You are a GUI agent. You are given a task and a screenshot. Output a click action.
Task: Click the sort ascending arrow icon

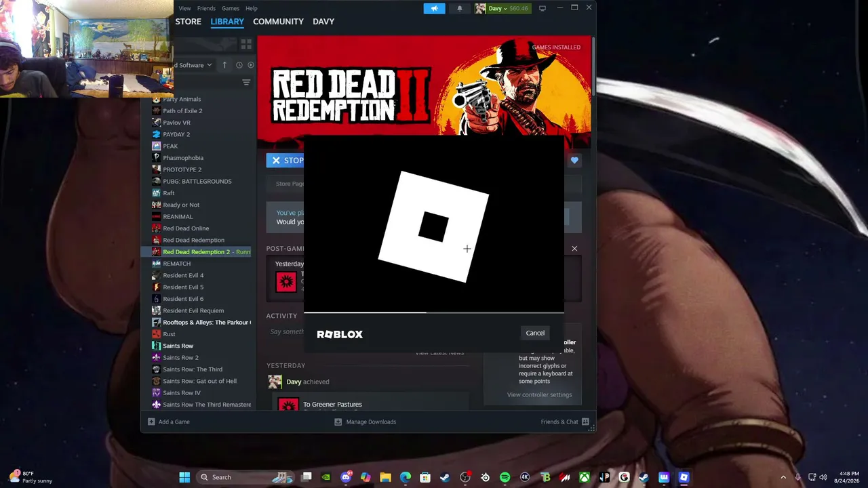coord(224,65)
